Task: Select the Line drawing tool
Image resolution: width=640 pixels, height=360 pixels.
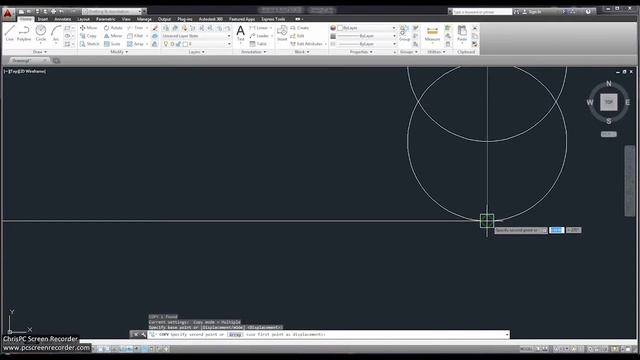Action: coord(10,33)
